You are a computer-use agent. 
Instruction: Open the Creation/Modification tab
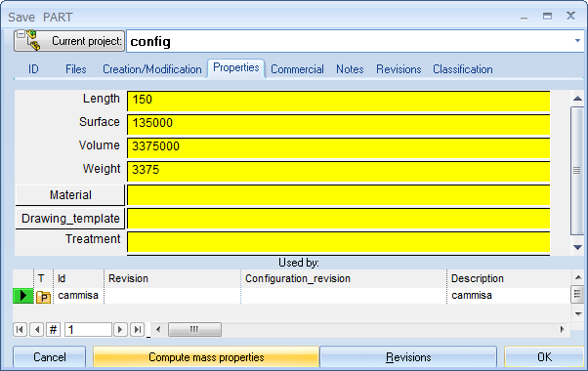point(151,69)
